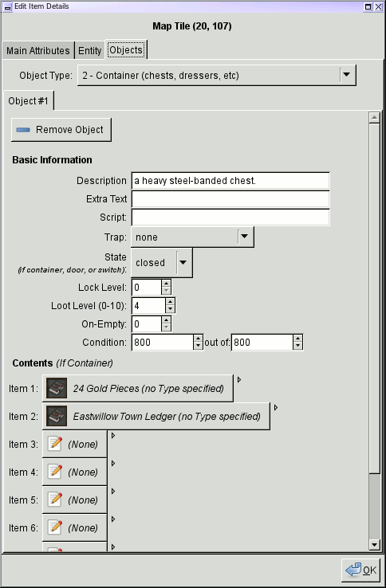
Task: Click the Eastwillow Town Ledger item icon
Action: coord(57,416)
